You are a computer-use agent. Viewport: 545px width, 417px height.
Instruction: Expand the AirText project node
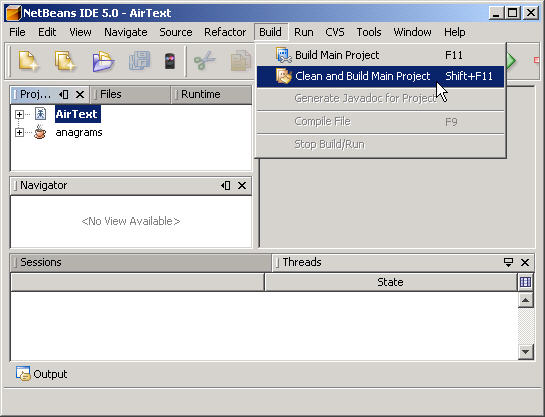click(x=19, y=114)
